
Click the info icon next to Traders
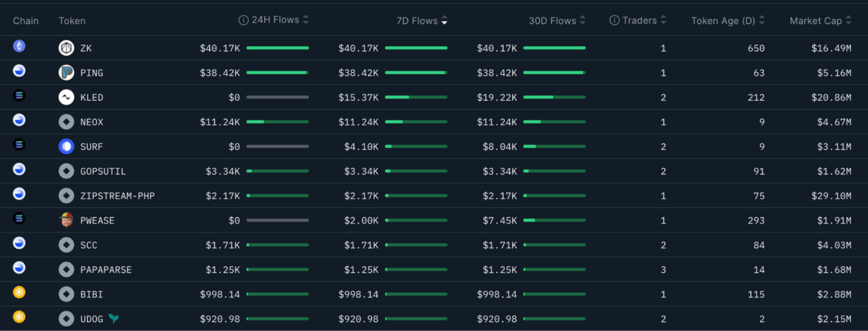(614, 20)
